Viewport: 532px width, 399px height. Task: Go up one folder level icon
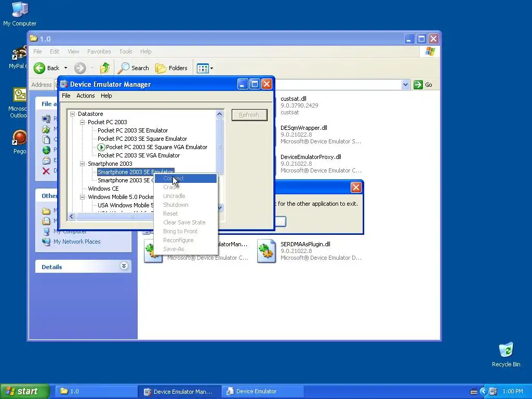click(x=105, y=68)
